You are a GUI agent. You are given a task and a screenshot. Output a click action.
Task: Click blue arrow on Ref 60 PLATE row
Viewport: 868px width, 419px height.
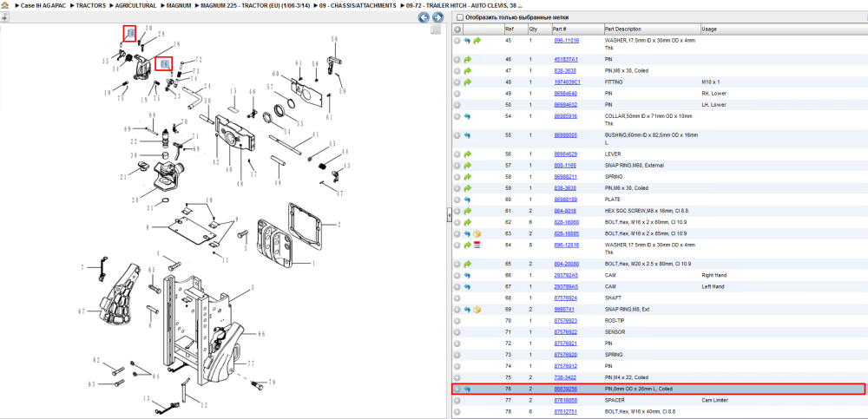click(x=467, y=200)
